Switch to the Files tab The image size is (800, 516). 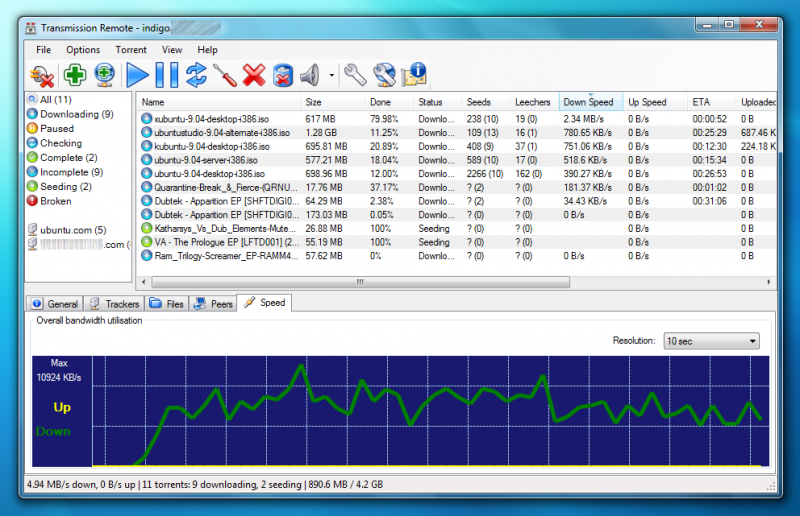tap(166, 304)
